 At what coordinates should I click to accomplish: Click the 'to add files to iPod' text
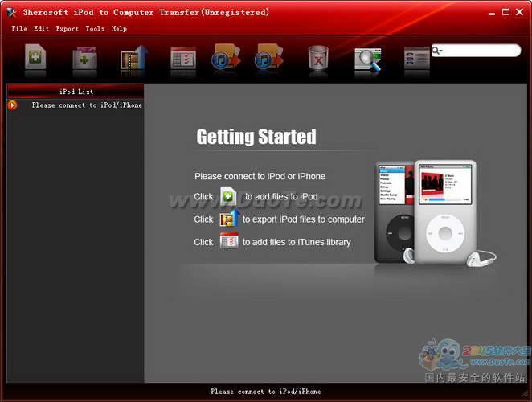click(281, 196)
